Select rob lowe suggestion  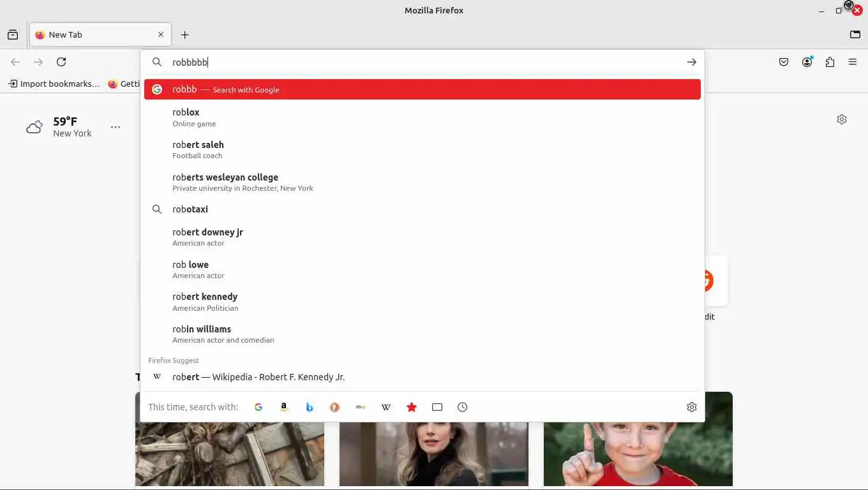pos(423,270)
